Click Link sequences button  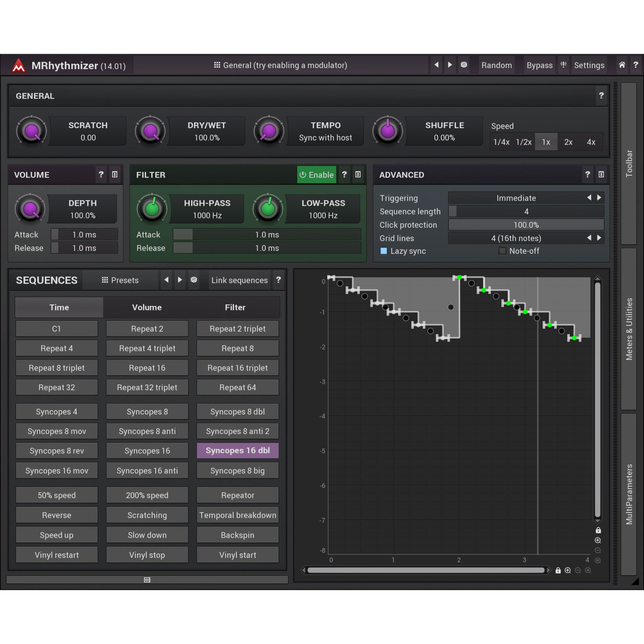(x=239, y=280)
